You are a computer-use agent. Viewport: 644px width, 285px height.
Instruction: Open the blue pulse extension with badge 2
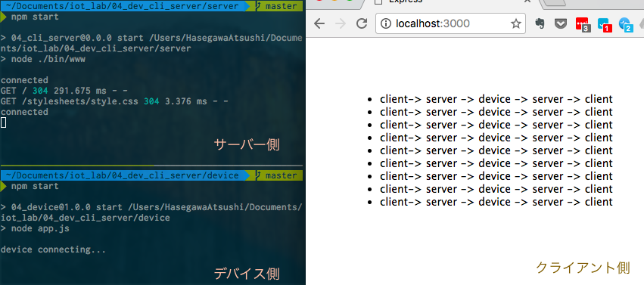tap(626, 25)
